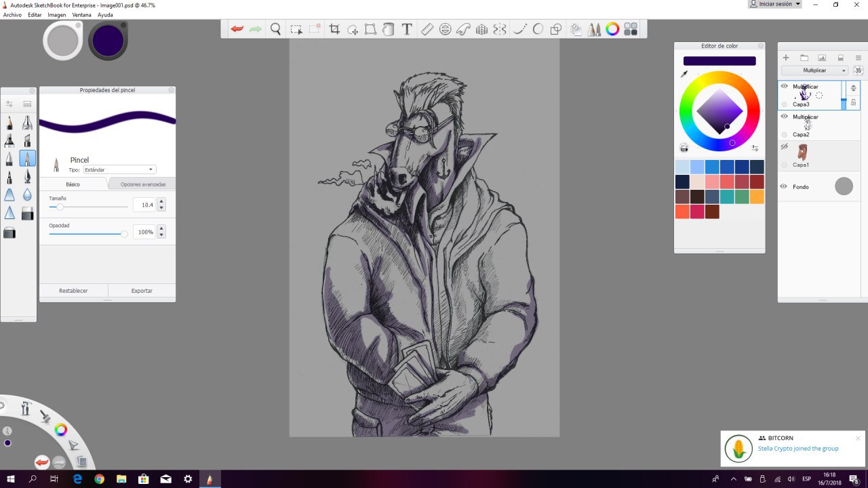Screen dimensions: 868x488
Task: Toggle the circle marker on Capa2 layer
Action: coord(785,134)
